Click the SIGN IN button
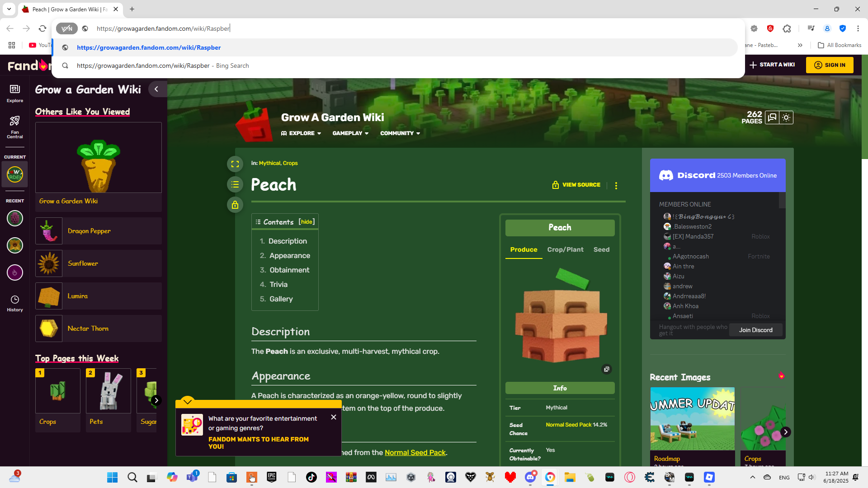The height and width of the screenshot is (488, 868). (x=830, y=65)
